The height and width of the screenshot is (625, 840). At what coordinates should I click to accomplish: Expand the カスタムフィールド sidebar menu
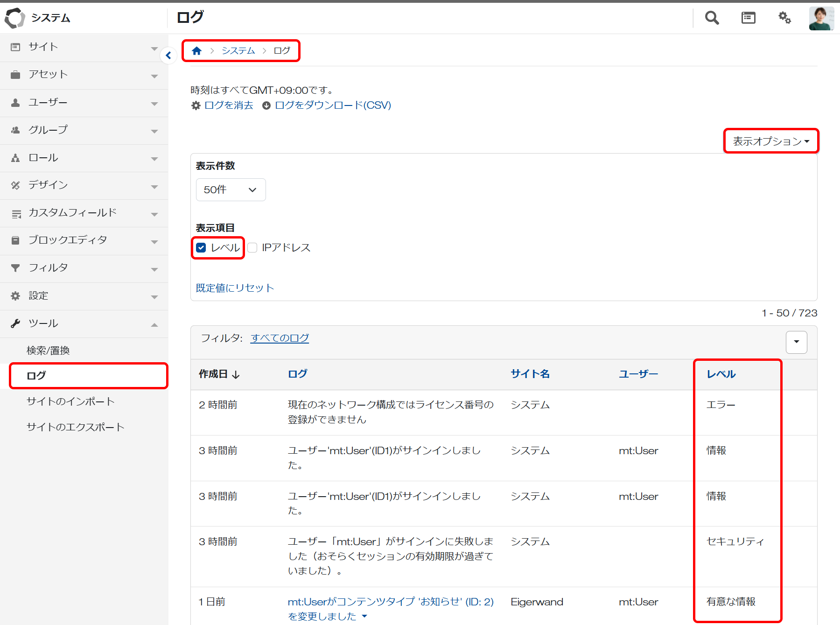(x=84, y=213)
